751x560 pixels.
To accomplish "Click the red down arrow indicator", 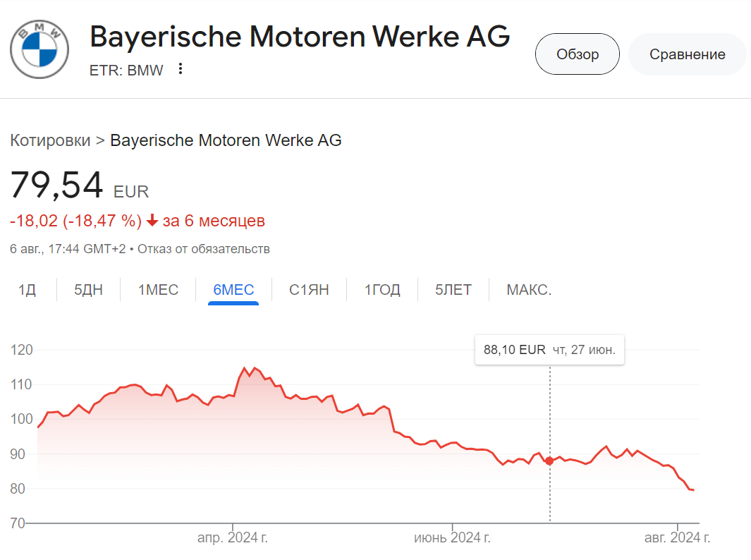I will pyautogui.click(x=153, y=221).
